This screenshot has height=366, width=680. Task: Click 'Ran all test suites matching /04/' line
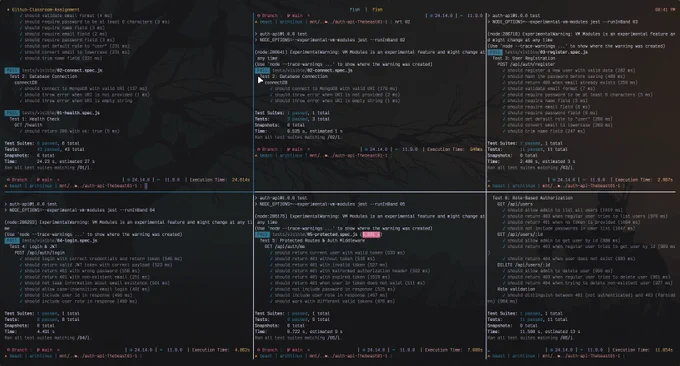tap(47, 337)
